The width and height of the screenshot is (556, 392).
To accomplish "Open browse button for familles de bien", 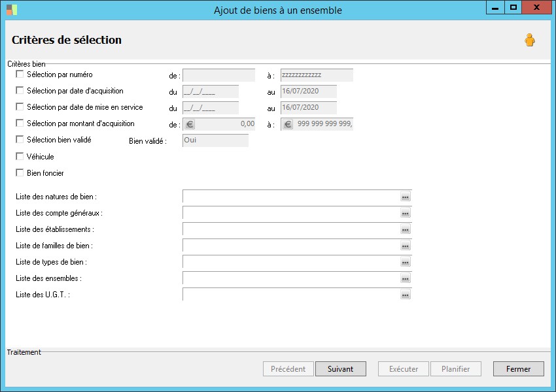I will pyautogui.click(x=406, y=246).
